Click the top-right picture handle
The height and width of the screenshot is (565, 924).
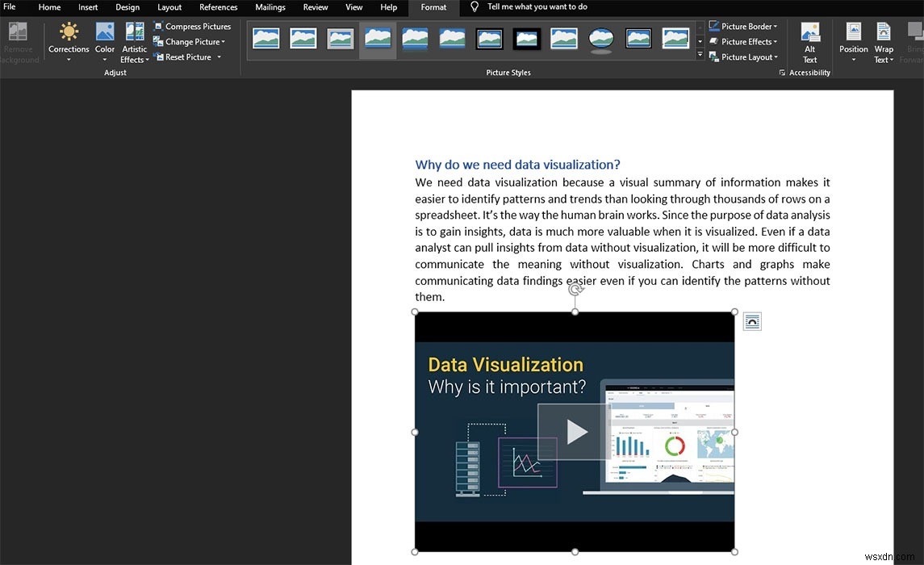pos(734,312)
